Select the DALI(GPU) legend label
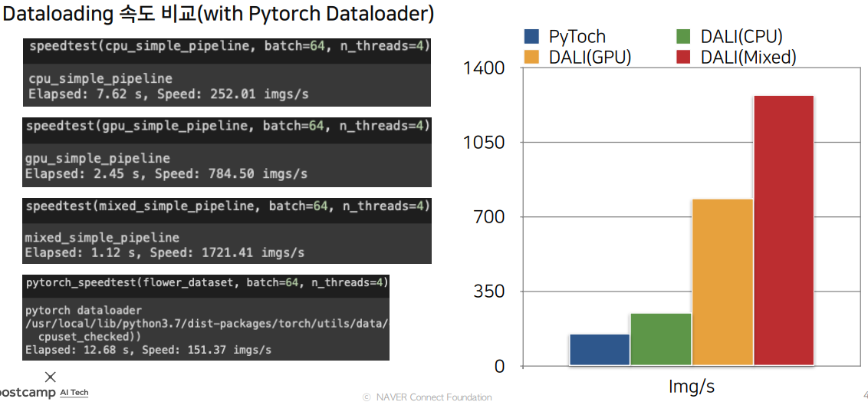This screenshot has width=868, height=402. click(x=590, y=57)
